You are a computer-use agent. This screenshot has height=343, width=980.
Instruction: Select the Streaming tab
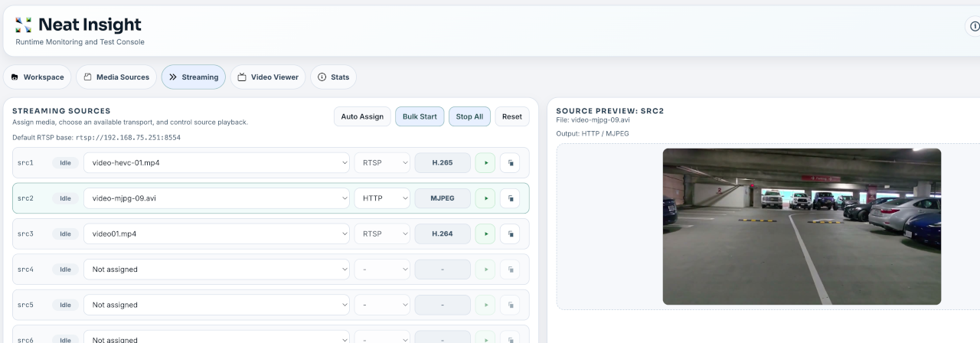[194, 77]
